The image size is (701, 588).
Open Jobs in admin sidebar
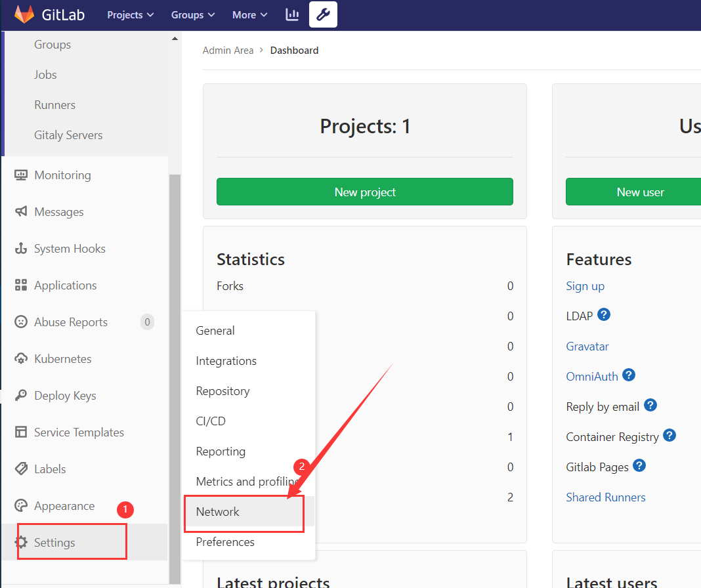pos(45,75)
